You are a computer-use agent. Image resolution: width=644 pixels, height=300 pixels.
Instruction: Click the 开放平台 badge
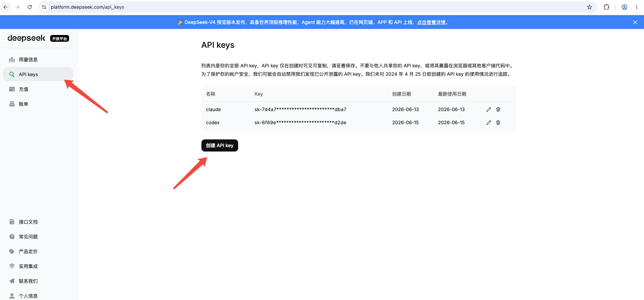60,38
